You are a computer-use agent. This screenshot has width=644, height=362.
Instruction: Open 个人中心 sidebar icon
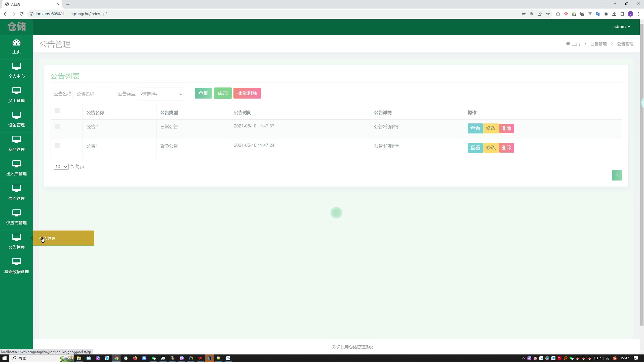pos(16,66)
